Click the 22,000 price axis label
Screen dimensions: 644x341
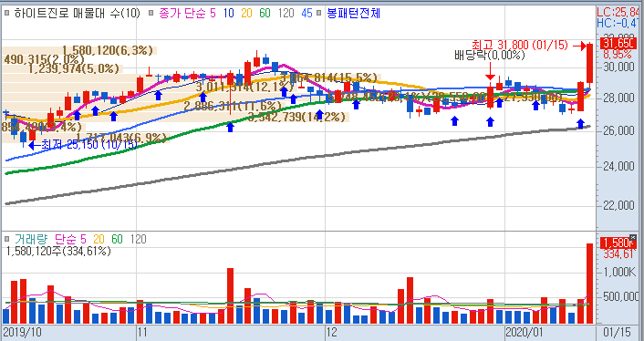pos(619,205)
